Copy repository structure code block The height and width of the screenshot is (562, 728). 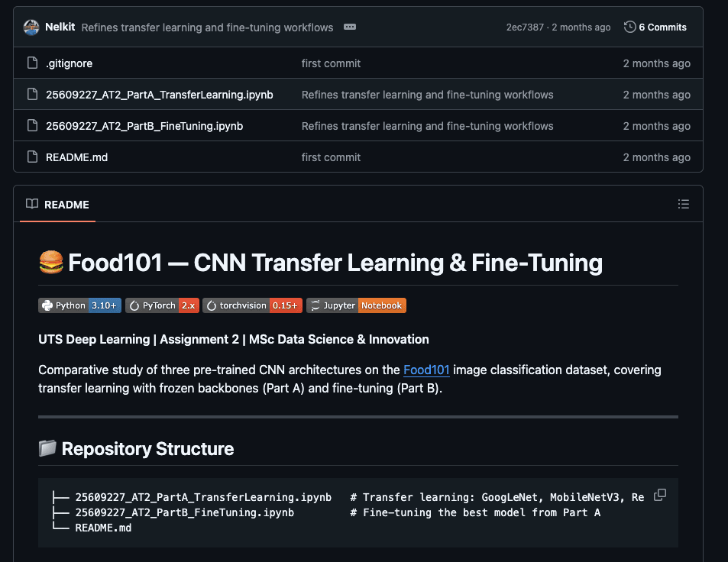coord(660,495)
